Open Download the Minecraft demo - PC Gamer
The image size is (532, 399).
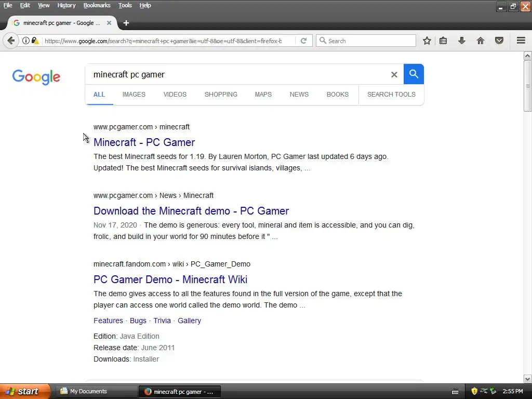191,211
